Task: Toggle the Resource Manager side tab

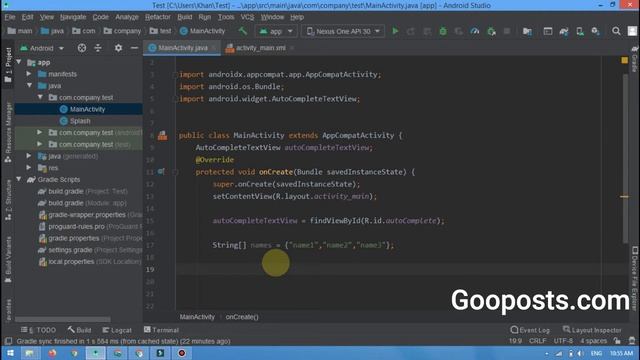Action: pos(8,132)
